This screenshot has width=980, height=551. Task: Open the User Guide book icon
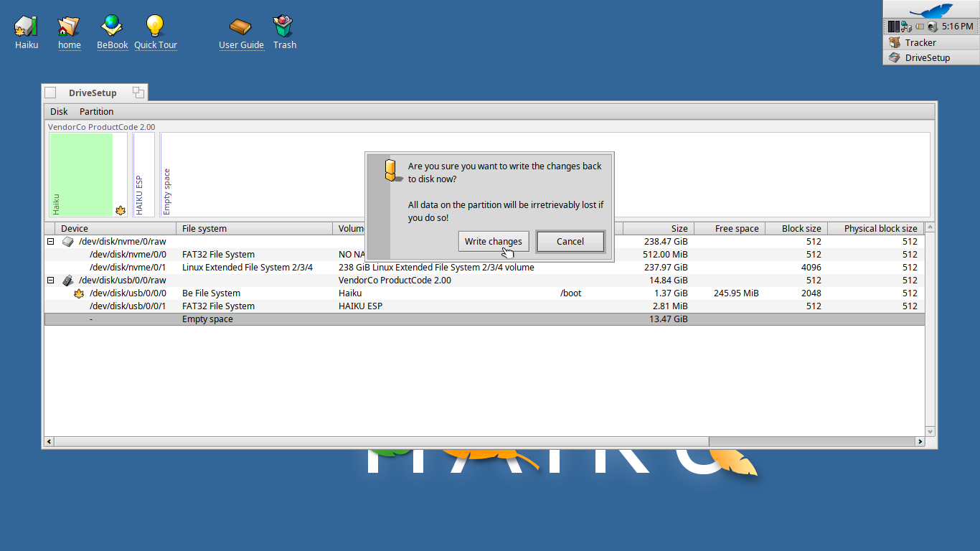[241, 27]
